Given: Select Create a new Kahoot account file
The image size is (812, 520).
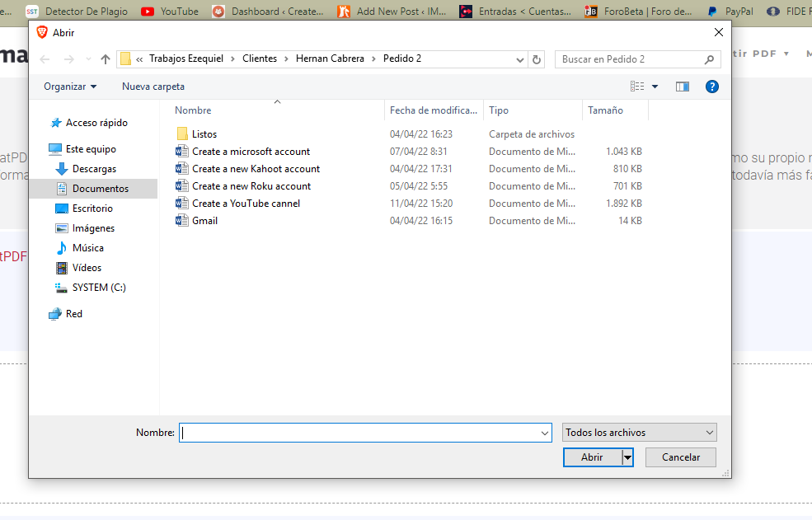Looking at the screenshot, I should 256,169.
